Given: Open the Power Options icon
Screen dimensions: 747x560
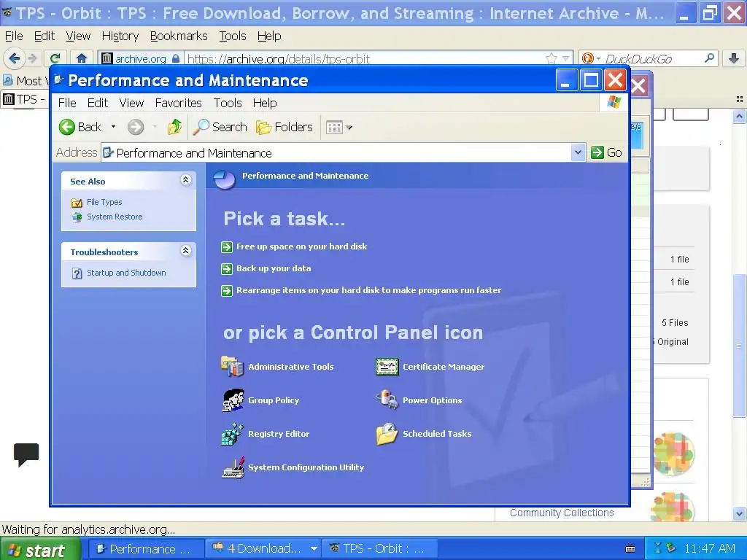Looking at the screenshot, I should point(387,400).
